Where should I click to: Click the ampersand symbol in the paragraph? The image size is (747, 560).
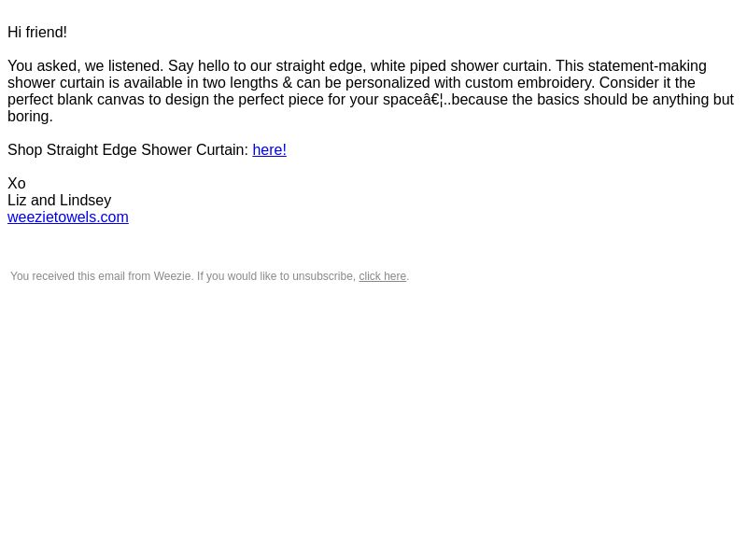288,82
